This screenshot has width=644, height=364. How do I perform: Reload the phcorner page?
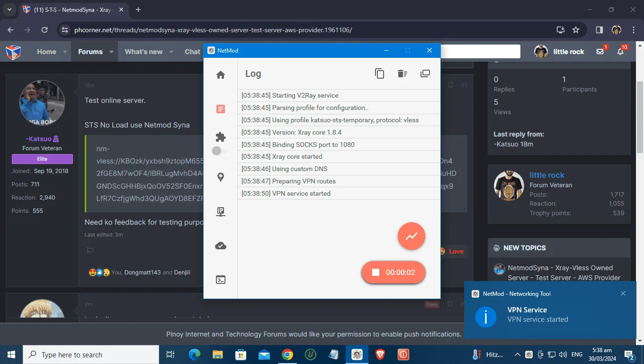point(45,30)
